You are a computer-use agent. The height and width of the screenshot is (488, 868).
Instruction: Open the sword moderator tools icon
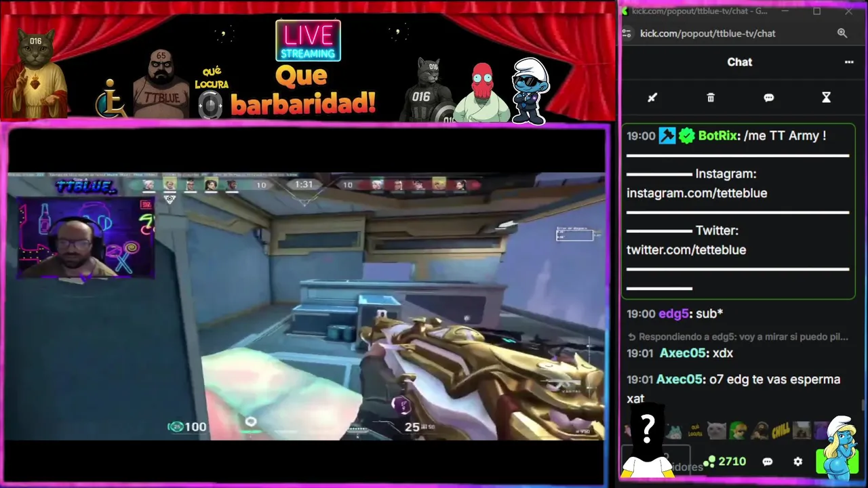[652, 98]
